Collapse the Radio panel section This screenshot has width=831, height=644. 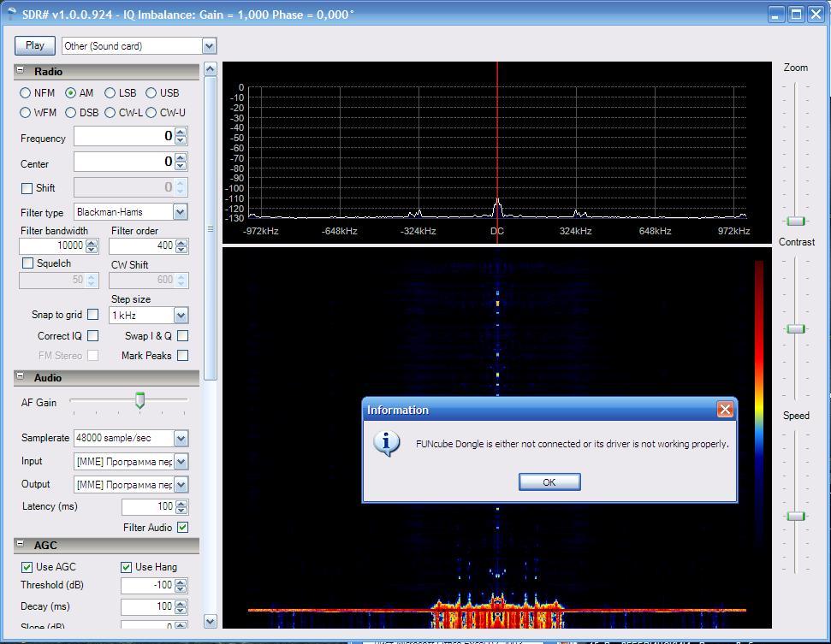(21, 70)
